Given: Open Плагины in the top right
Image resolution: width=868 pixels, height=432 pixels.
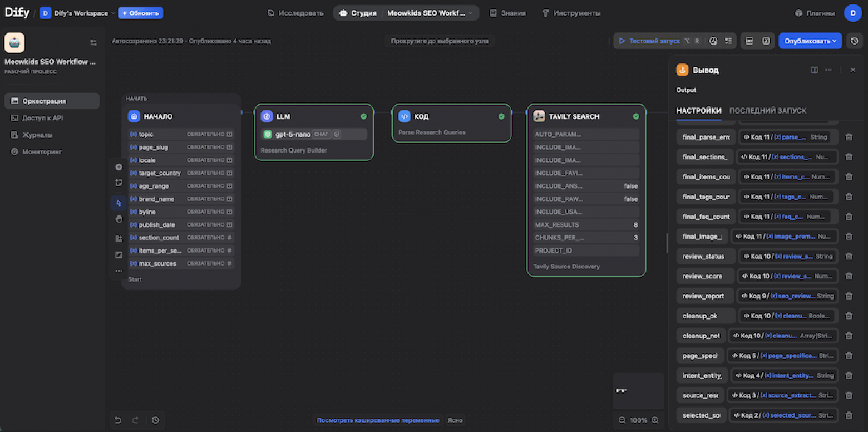Looking at the screenshot, I should pyautogui.click(x=814, y=13).
